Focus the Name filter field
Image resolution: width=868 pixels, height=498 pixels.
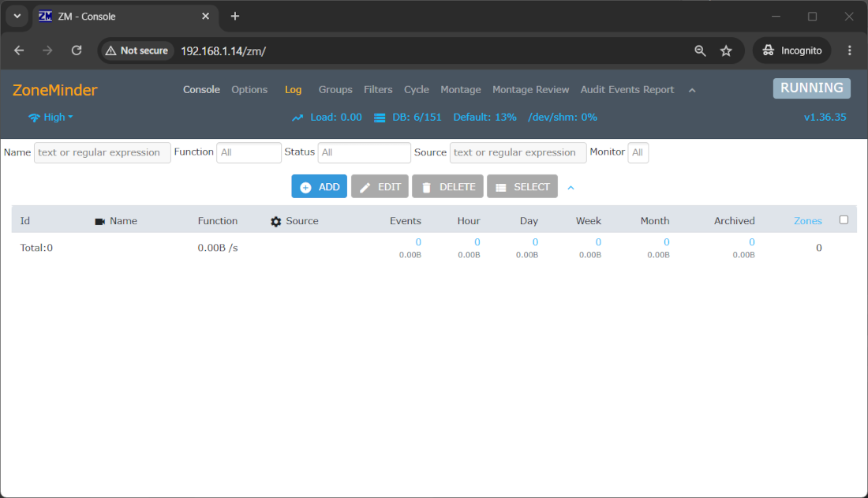103,152
